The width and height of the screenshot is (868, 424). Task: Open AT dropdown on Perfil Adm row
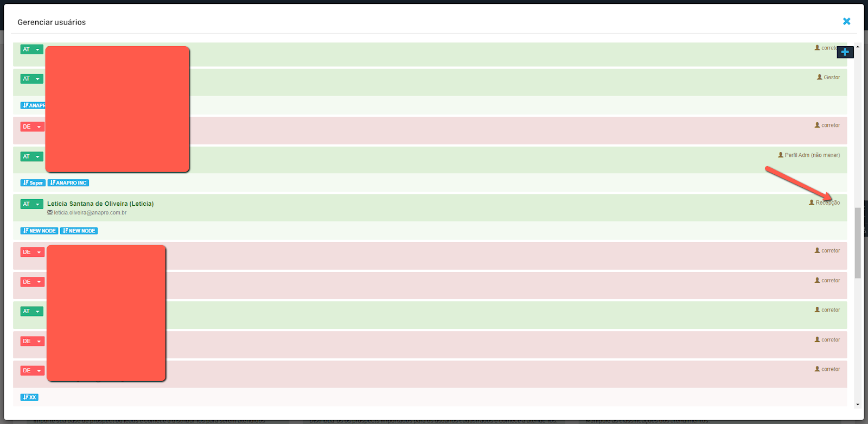pyautogui.click(x=32, y=157)
